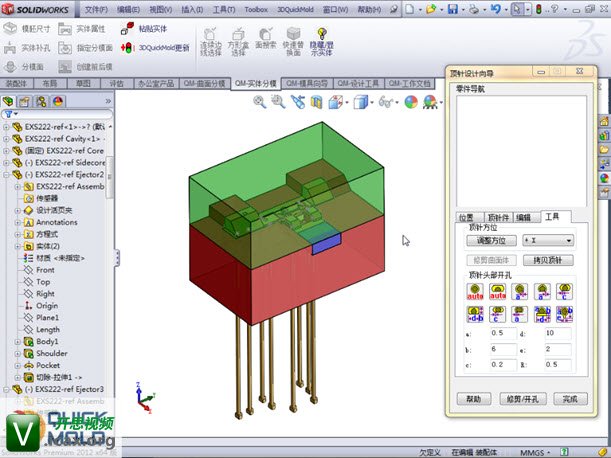Open the 实体属性 tool
611x458 pixels.
tap(81, 28)
